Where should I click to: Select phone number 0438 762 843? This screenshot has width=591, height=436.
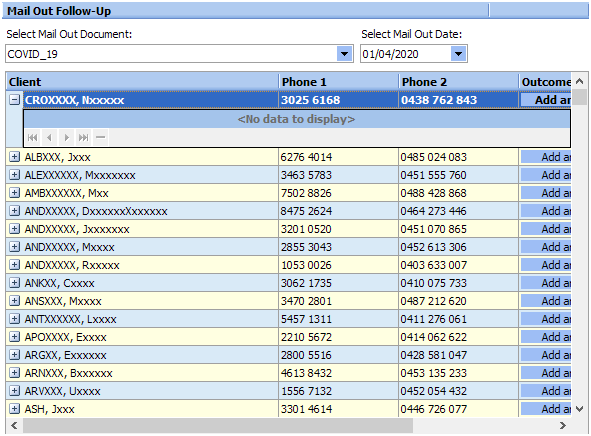point(439,100)
